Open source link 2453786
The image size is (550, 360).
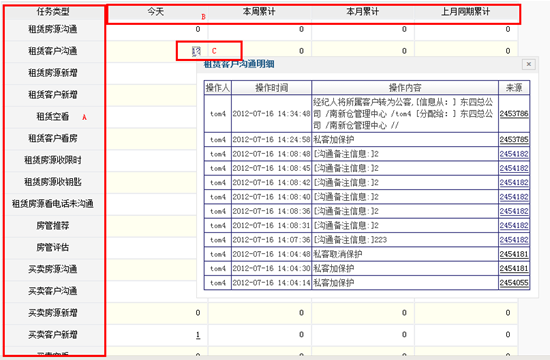click(514, 114)
